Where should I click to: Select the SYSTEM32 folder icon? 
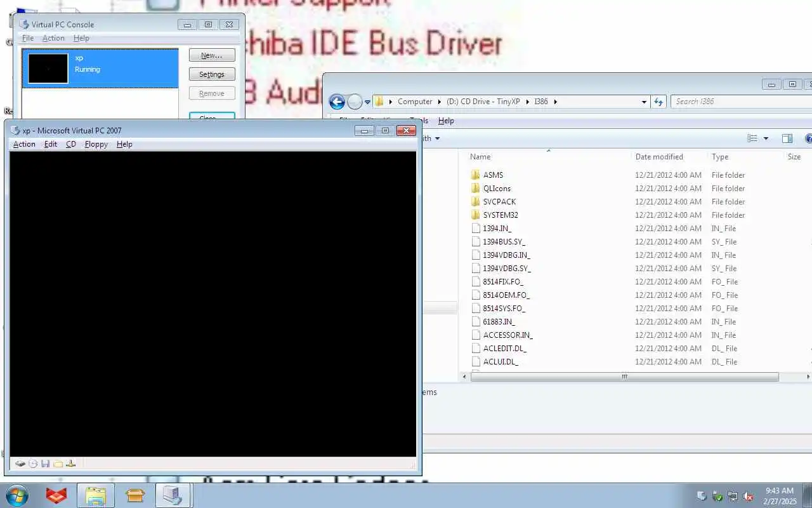(476, 215)
